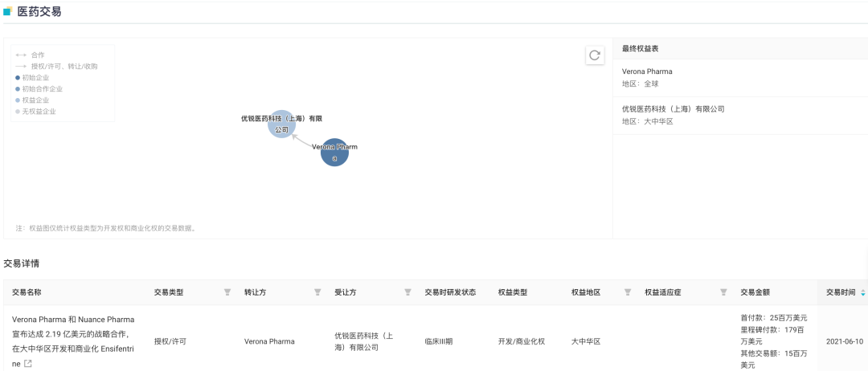This screenshot has width=868, height=371.
Task: Click 里程碑付款：179百万美元 amount
Action: (x=774, y=336)
